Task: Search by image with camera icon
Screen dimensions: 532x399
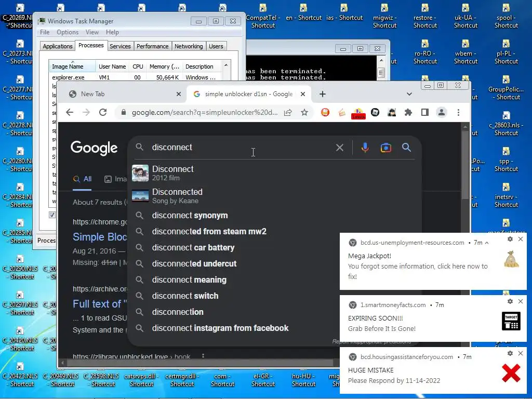Action: [386, 148]
